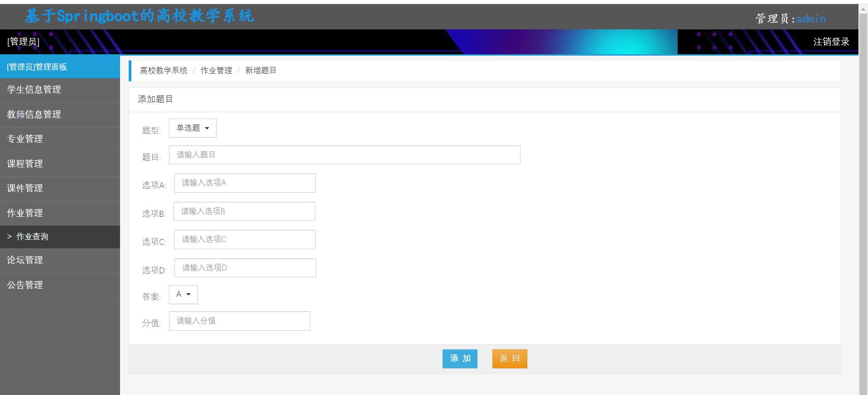Focus the 请输入题目 input field
868x395 pixels.
pos(345,155)
